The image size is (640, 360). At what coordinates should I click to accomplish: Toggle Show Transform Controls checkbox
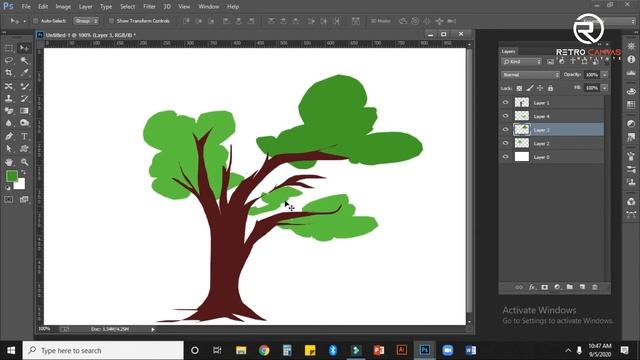(x=111, y=21)
